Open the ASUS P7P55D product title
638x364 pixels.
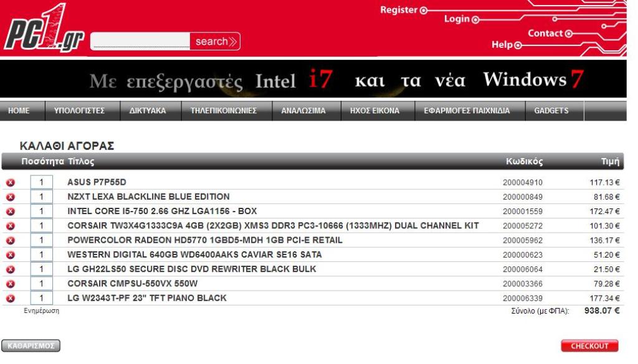pos(97,182)
